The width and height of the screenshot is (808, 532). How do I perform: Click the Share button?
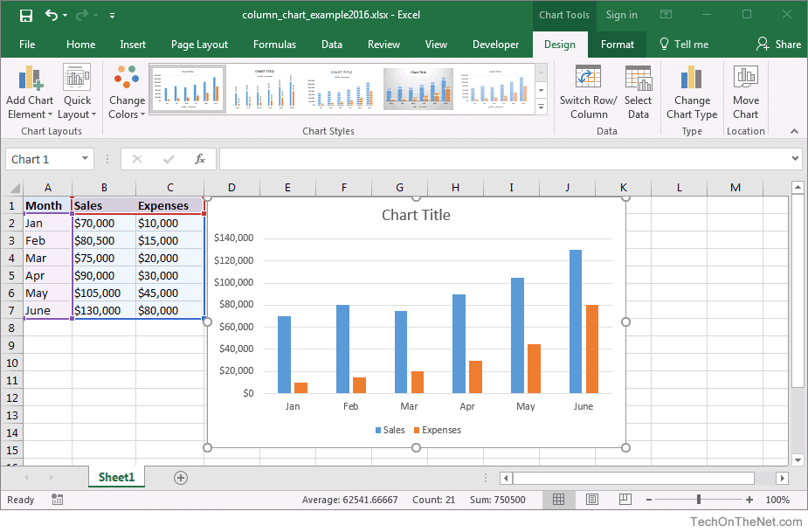coord(778,45)
